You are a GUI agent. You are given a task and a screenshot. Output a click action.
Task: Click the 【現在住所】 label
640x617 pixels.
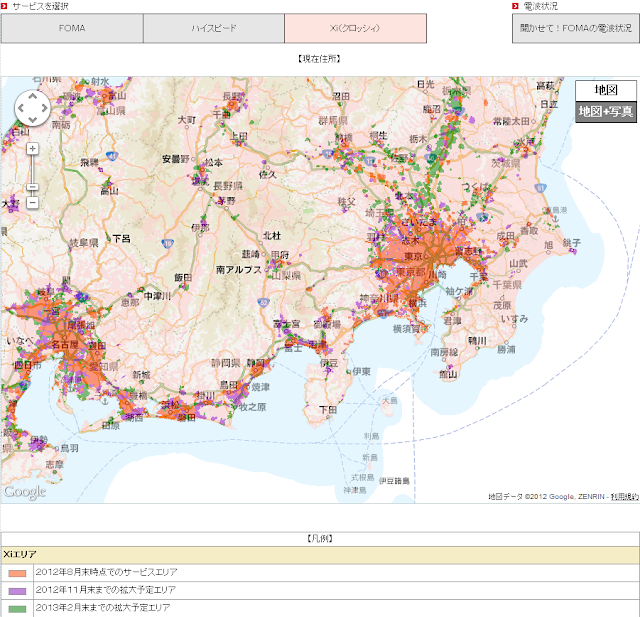(x=319, y=59)
